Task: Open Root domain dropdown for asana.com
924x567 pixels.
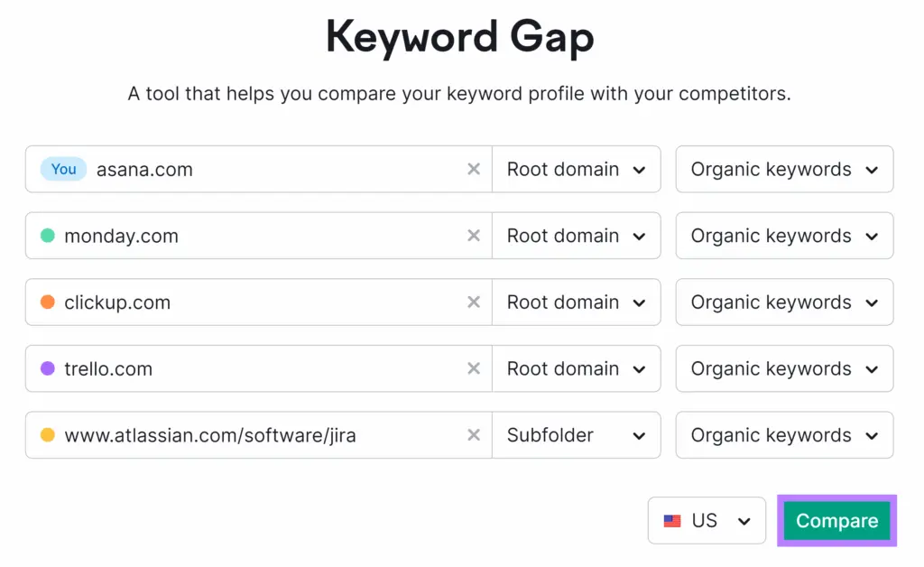Action: [576, 170]
